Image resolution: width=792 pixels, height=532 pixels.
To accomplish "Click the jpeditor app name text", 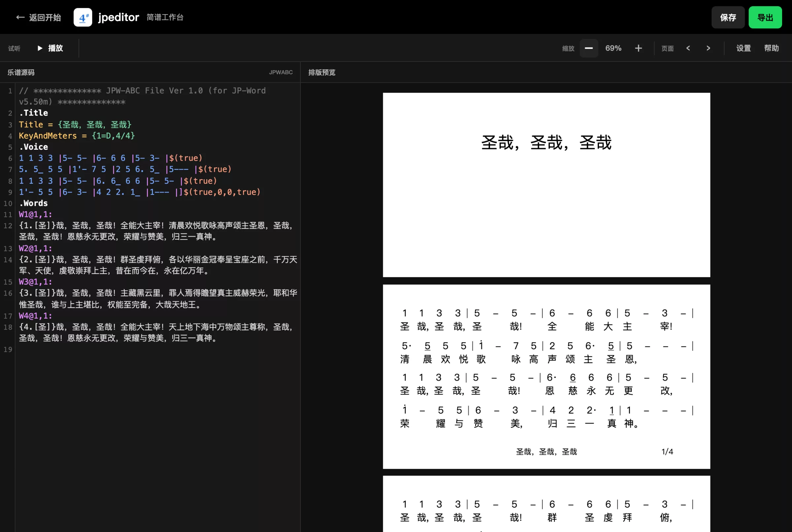I will coord(118,17).
